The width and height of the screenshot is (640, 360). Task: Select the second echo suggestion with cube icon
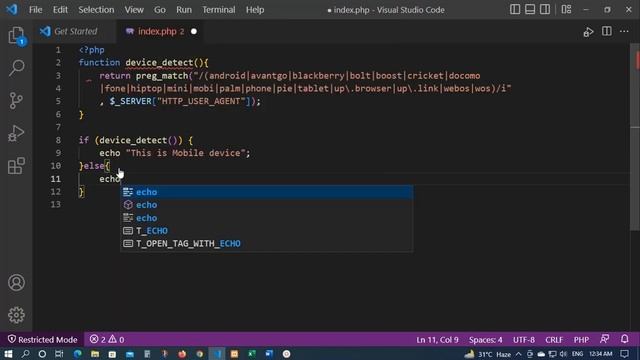(267, 205)
